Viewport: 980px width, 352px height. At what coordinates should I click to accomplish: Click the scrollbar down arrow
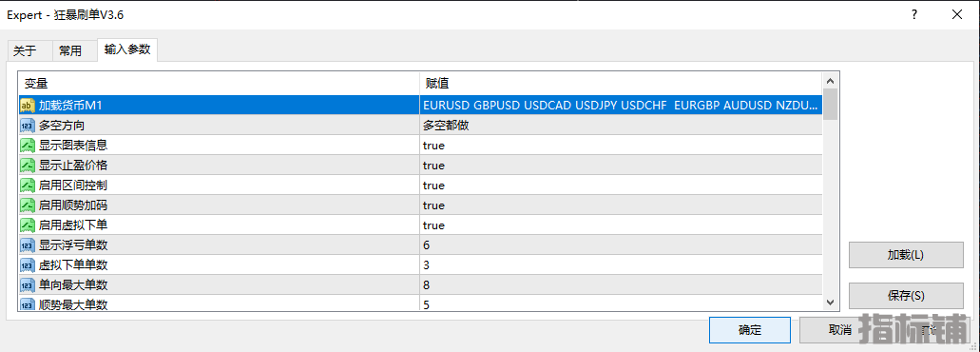pyautogui.click(x=830, y=302)
